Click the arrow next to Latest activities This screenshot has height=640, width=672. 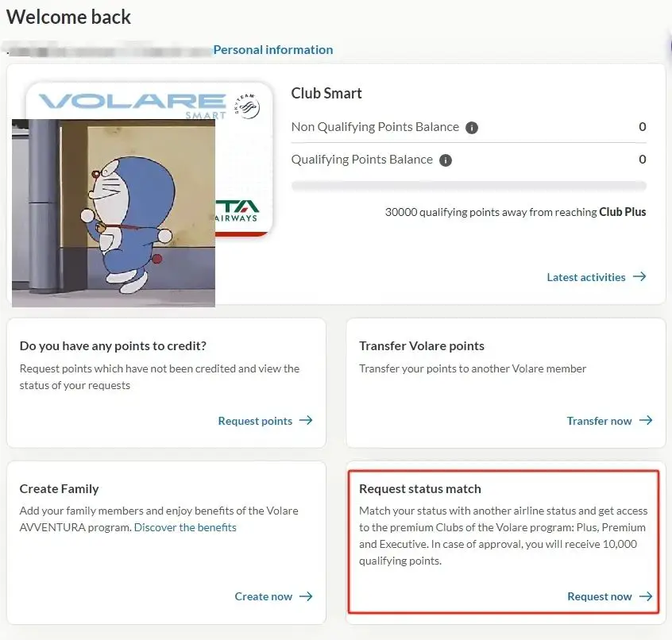pyautogui.click(x=639, y=277)
